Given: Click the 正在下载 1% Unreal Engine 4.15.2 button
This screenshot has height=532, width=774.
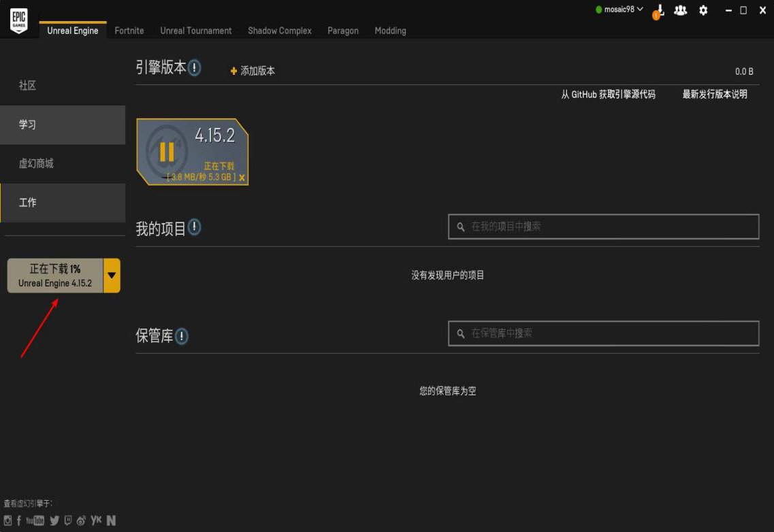Looking at the screenshot, I should point(55,276).
